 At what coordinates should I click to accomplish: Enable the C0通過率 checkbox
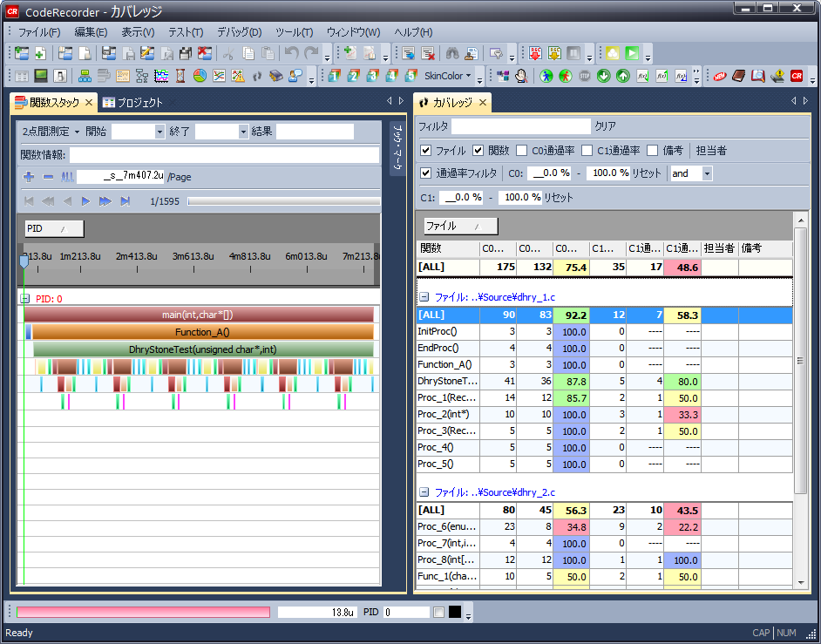click(x=521, y=151)
